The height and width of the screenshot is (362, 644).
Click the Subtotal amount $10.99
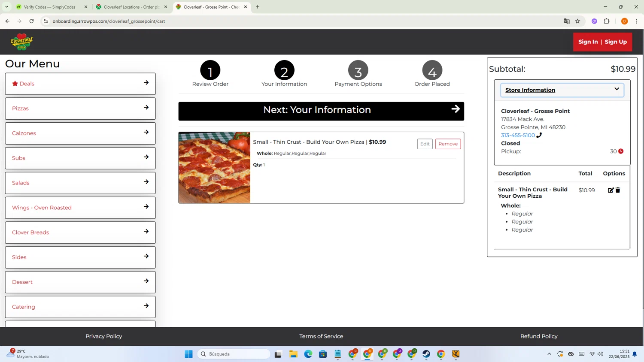(623, 69)
